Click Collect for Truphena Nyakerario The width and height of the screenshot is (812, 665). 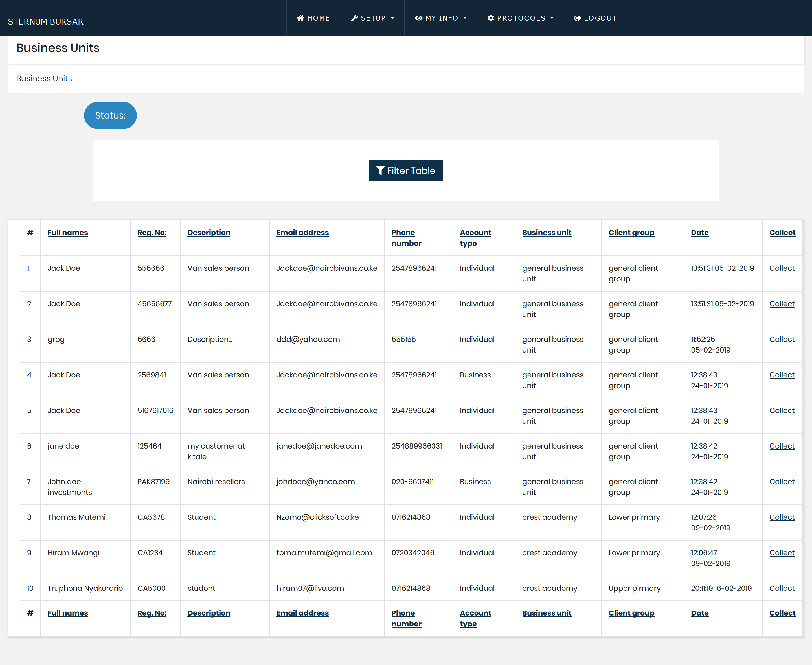tap(782, 589)
